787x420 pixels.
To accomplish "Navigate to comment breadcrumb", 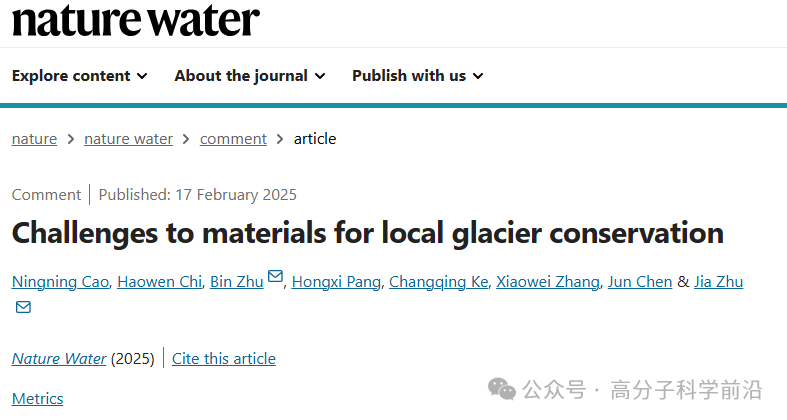I will (x=233, y=138).
